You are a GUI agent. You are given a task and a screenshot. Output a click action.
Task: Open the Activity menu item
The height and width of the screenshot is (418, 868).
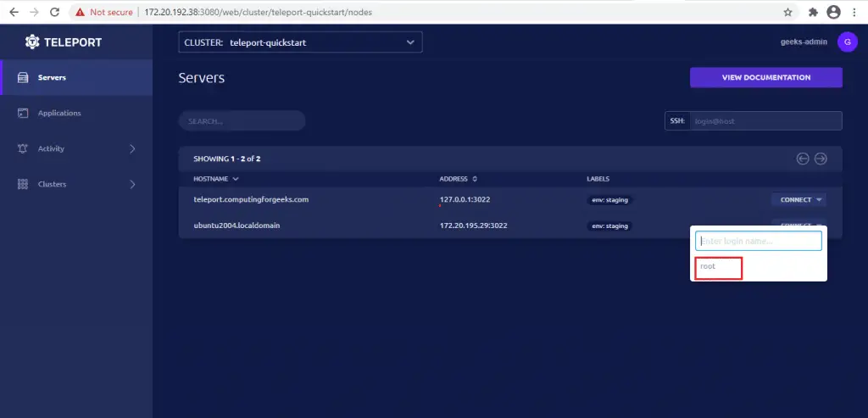[x=76, y=148]
